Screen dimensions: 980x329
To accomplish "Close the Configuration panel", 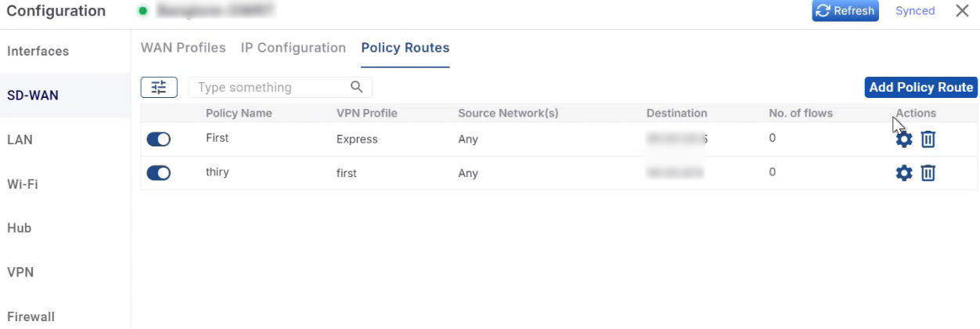I will pos(962,11).
